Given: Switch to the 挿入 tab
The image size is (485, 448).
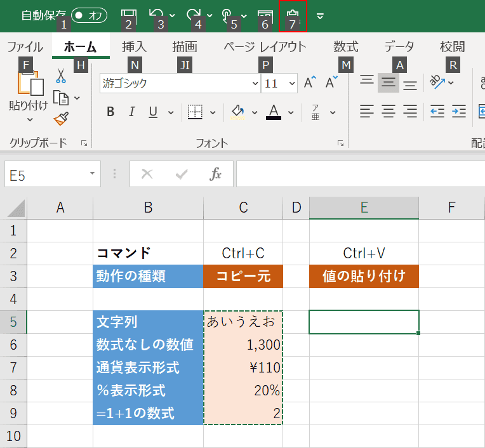Looking at the screenshot, I should coord(134,47).
